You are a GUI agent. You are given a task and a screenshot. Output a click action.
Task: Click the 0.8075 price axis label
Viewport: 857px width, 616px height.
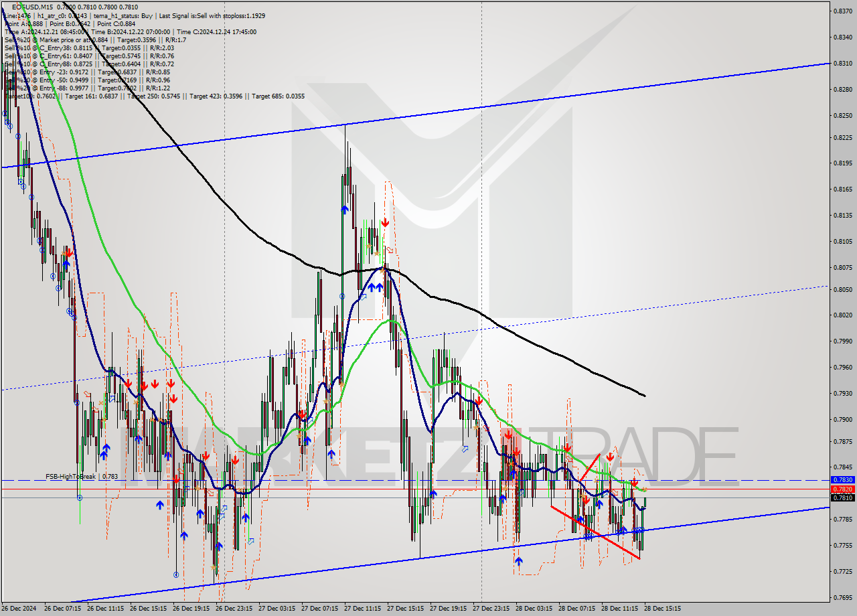(842, 267)
